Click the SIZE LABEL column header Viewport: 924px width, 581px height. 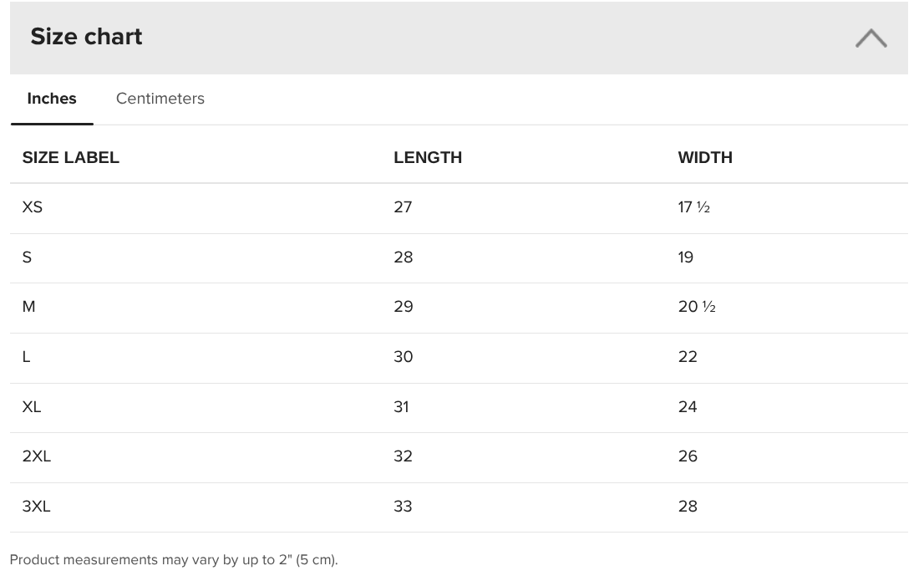[x=71, y=157]
